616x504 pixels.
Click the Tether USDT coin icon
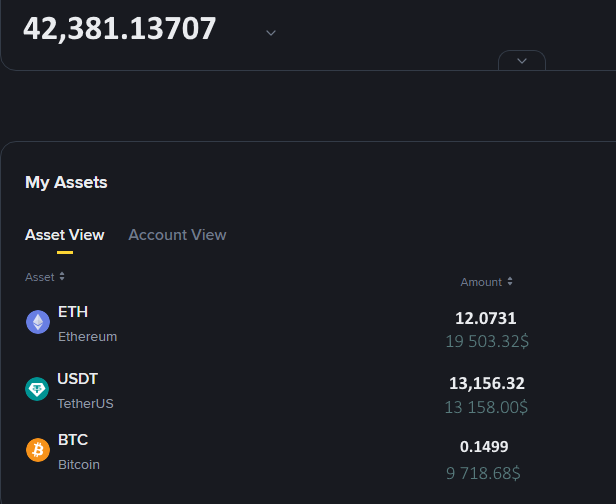pyautogui.click(x=37, y=389)
